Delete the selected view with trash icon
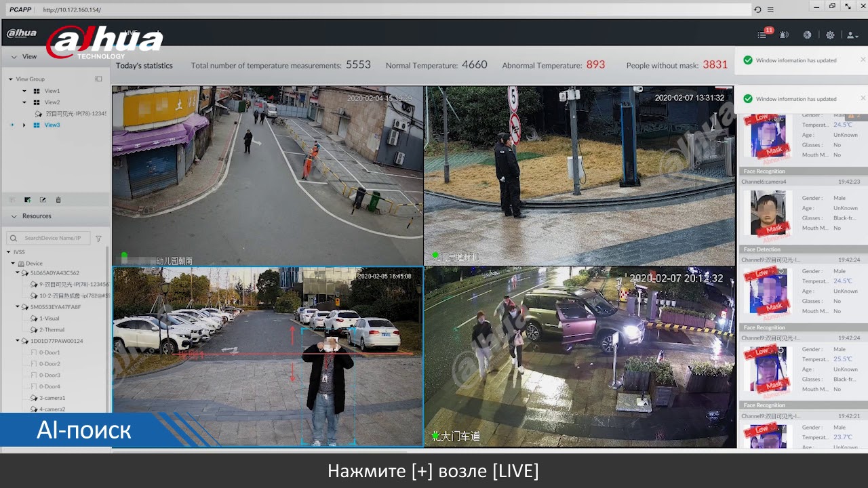Viewport: 868px width, 488px height. (58, 200)
